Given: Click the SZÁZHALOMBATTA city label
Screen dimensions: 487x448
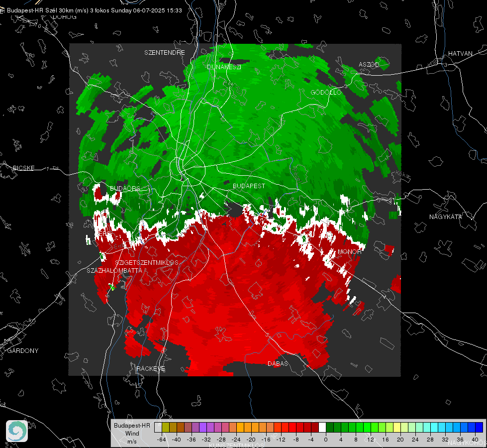Looking at the screenshot, I should 114,271.
